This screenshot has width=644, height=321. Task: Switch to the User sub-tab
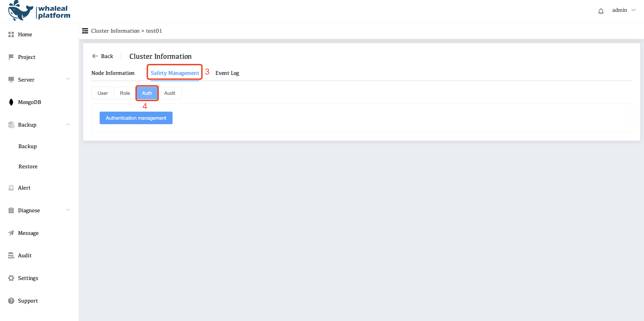click(x=103, y=93)
